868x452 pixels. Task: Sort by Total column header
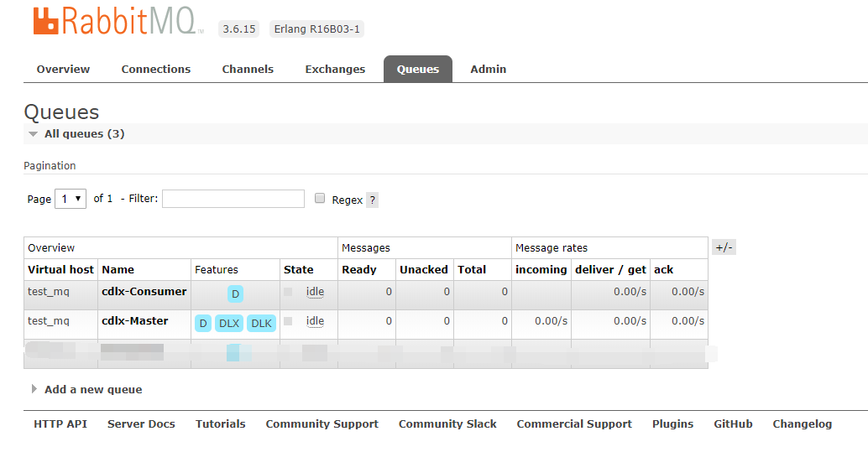tap(472, 269)
